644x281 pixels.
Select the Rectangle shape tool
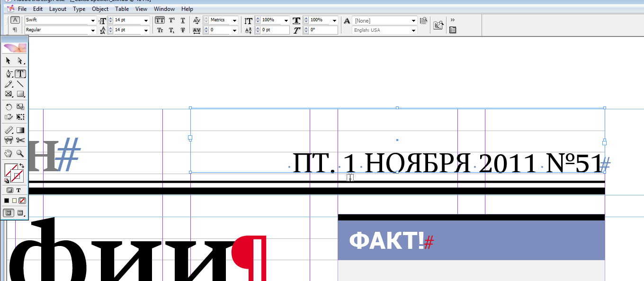click(20, 94)
